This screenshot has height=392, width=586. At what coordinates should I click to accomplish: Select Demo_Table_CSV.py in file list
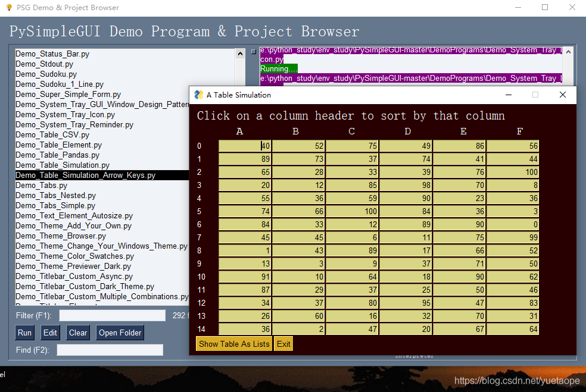[x=52, y=135]
